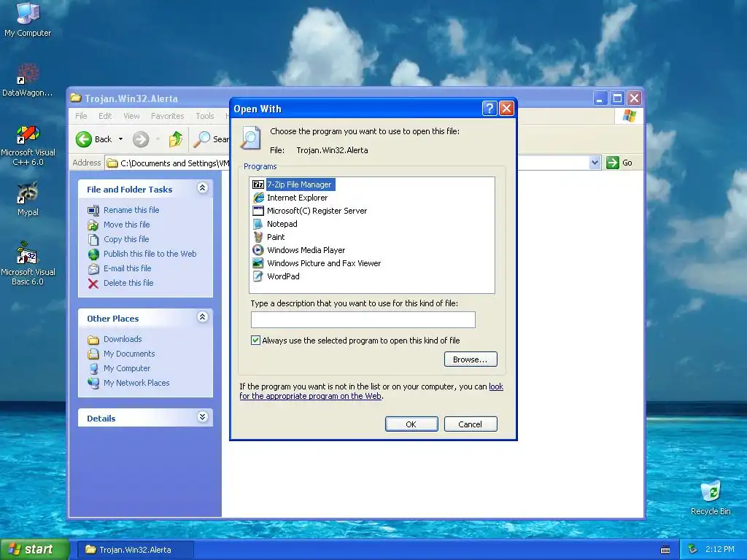The height and width of the screenshot is (560, 747).
Task: Open My Computer link under Other Places
Action: 127,368
